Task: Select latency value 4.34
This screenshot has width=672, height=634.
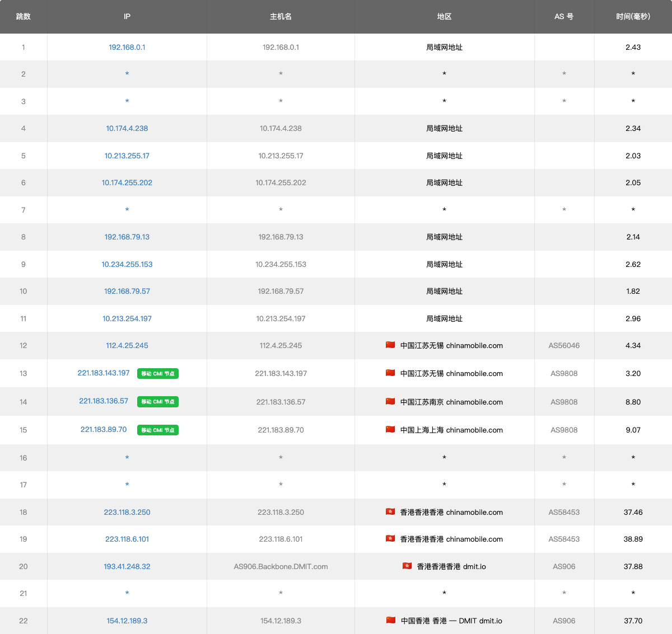Action: pos(633,345)
